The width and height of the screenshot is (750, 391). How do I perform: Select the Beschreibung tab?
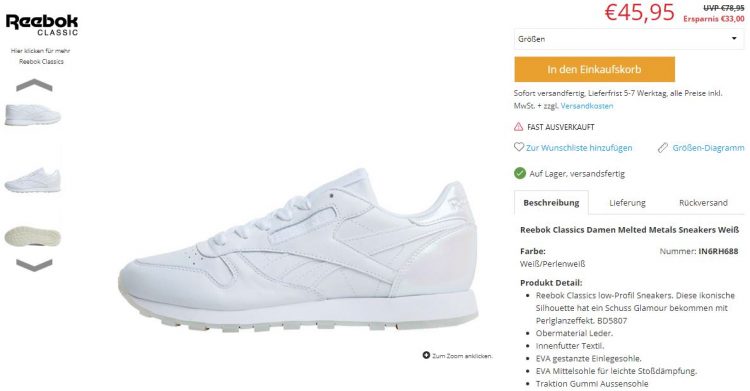(551, 202)
